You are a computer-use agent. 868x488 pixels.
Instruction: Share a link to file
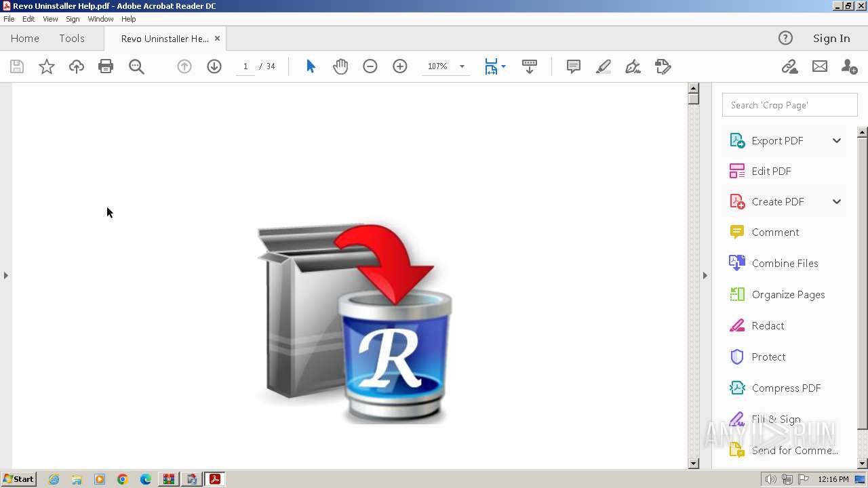tap(789, 66)
